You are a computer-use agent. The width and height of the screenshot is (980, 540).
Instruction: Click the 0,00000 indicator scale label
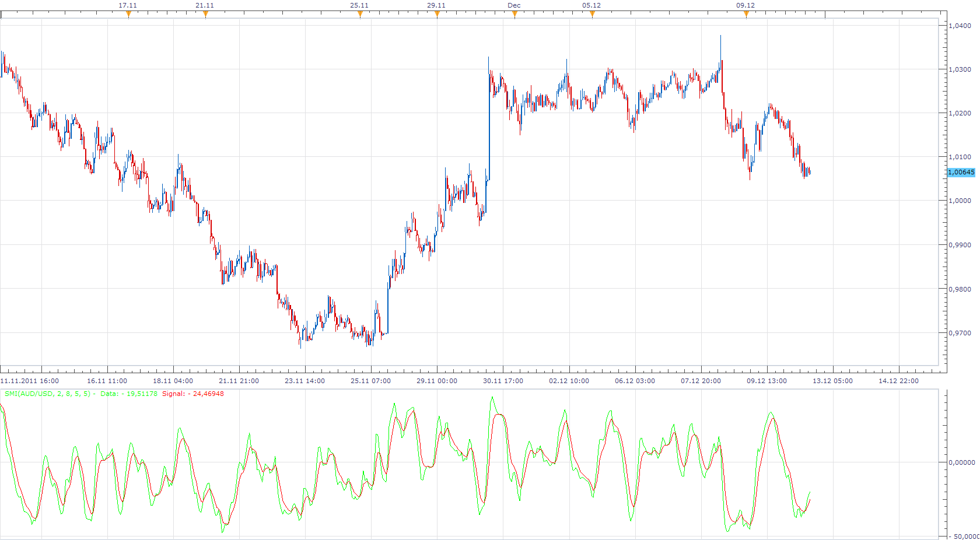[961, 462]
